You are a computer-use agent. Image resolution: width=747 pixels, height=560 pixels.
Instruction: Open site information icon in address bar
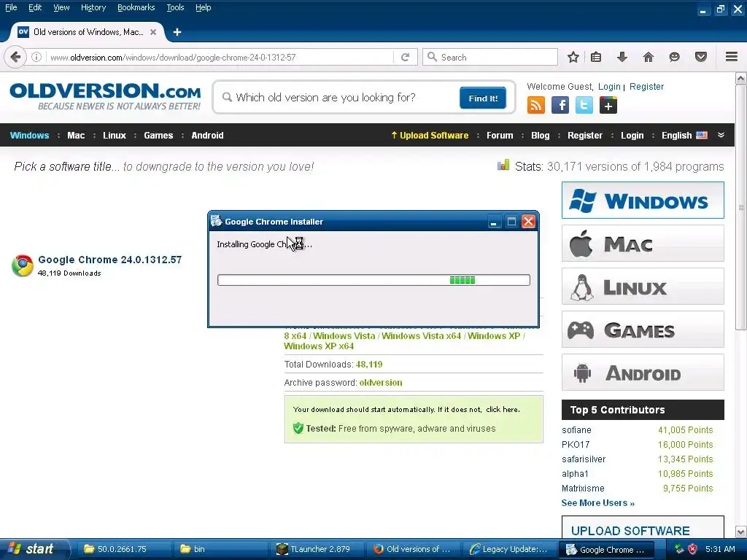pos(36,57)
